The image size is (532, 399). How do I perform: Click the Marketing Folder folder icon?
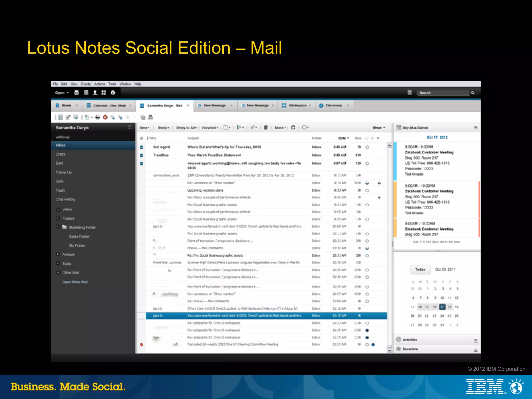(x=64, y=227)
